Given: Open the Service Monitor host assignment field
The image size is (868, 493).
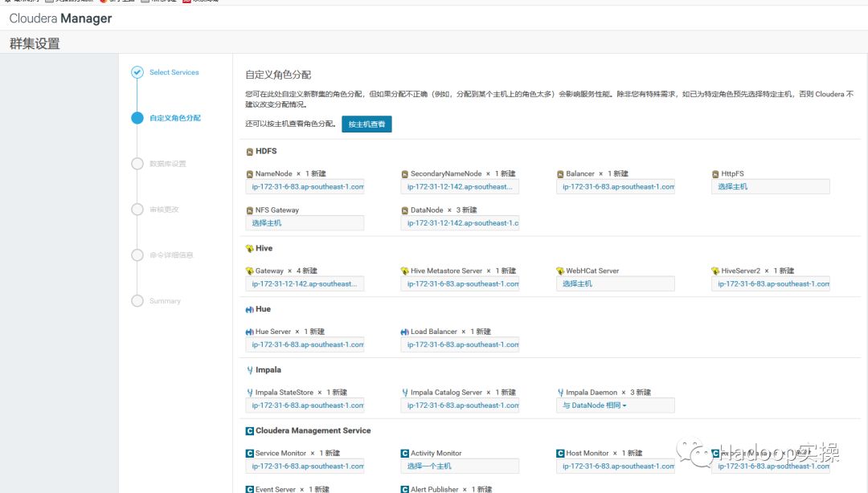Looking at the screenshot, I should coord(305,467).
